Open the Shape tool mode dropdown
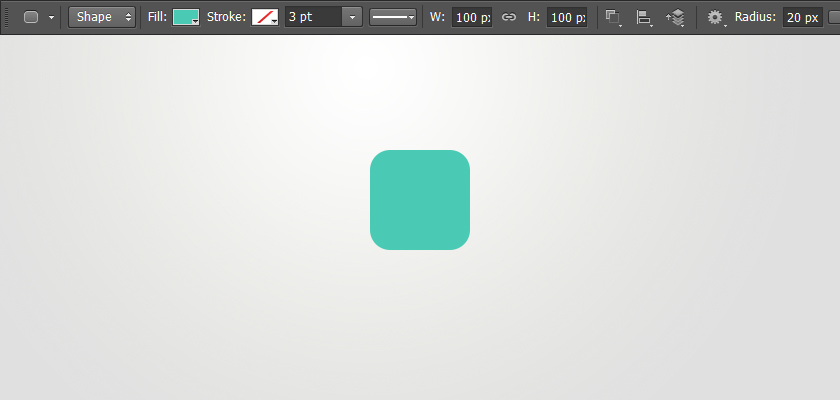This screenshot has width=840, height=400. tap(102, 17)
